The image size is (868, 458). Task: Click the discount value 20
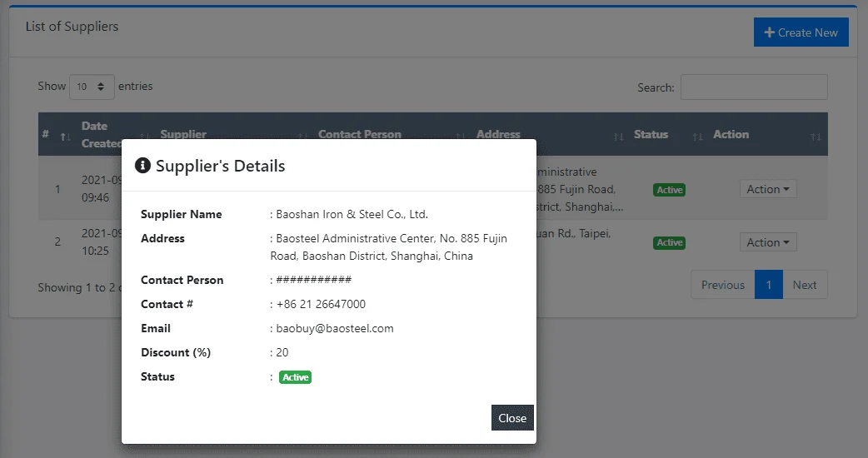tap(282, 353)
